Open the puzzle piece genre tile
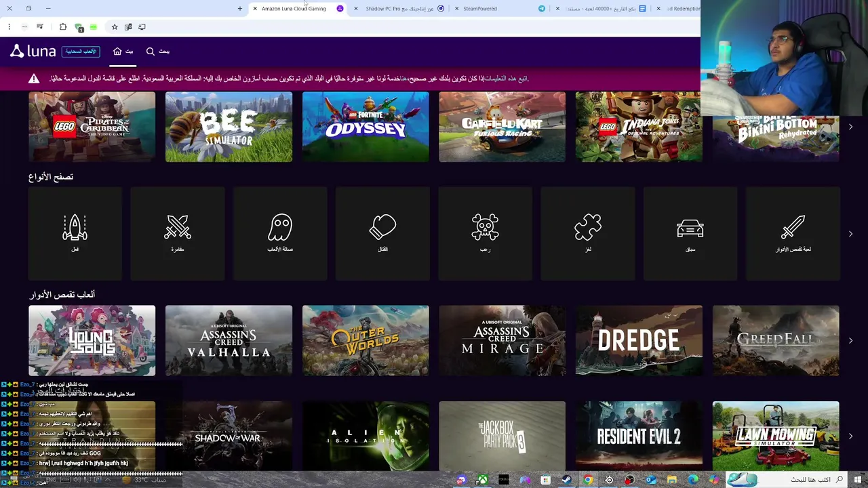 point(588,234)
